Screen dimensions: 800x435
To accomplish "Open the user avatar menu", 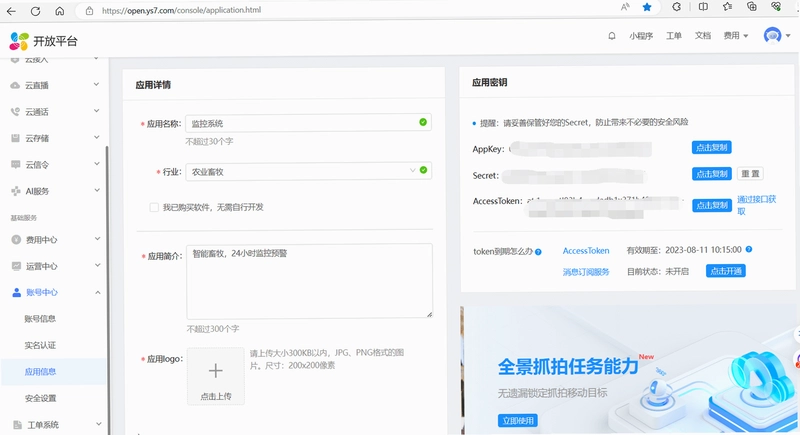I will pos(777,36).
